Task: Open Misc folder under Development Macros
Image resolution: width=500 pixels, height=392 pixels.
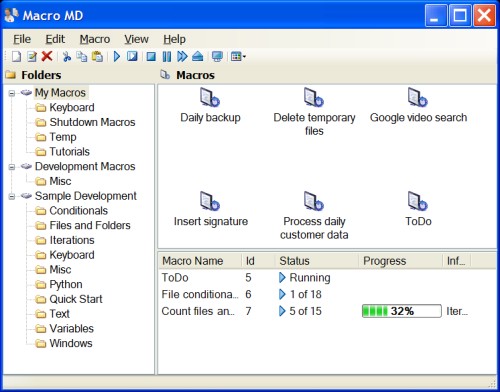Action: 60,181
